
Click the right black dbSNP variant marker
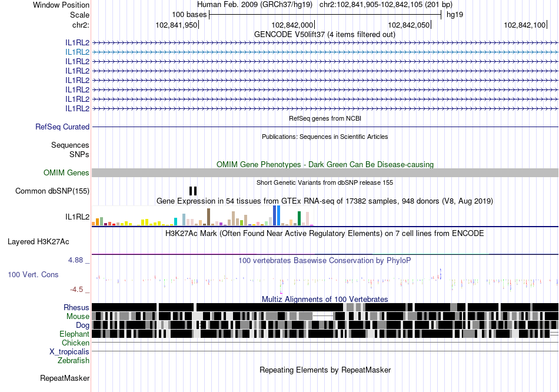(x=195, y=191)
